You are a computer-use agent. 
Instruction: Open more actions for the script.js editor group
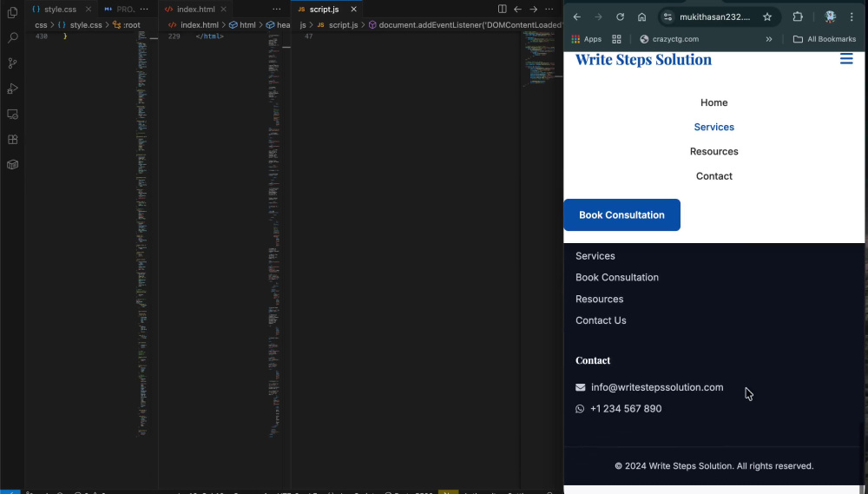tap(549, 9)
